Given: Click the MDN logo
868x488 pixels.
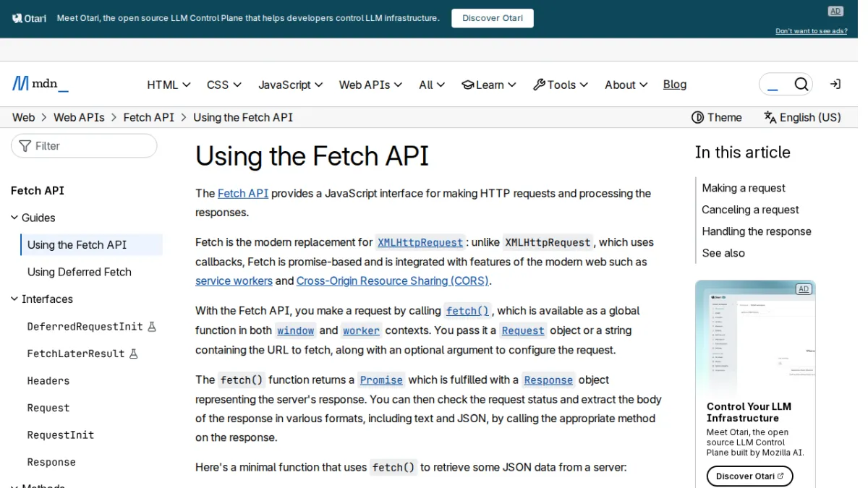Looking at the screenshot, I should [41, 84].
